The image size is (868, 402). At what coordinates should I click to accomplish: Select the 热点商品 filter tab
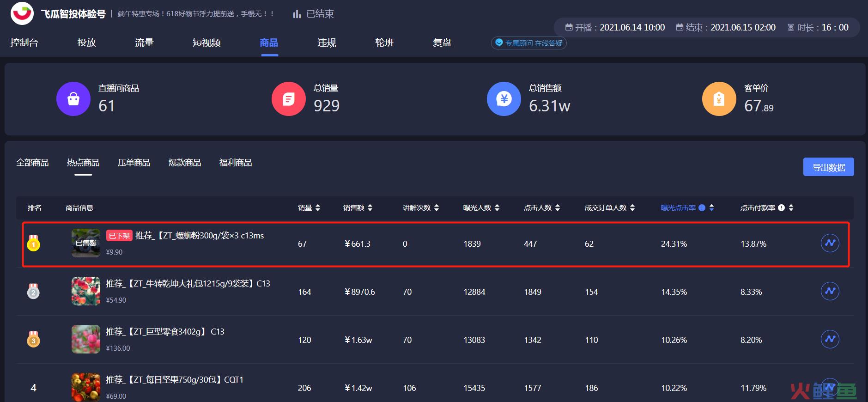coord(83,163)
